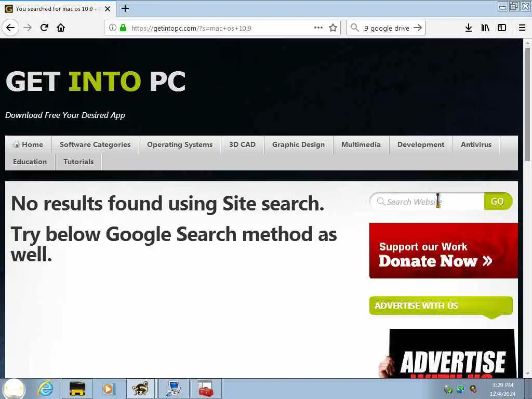Go back with the browser back arrow
This screenshot has width=532, height=399.
10,28
